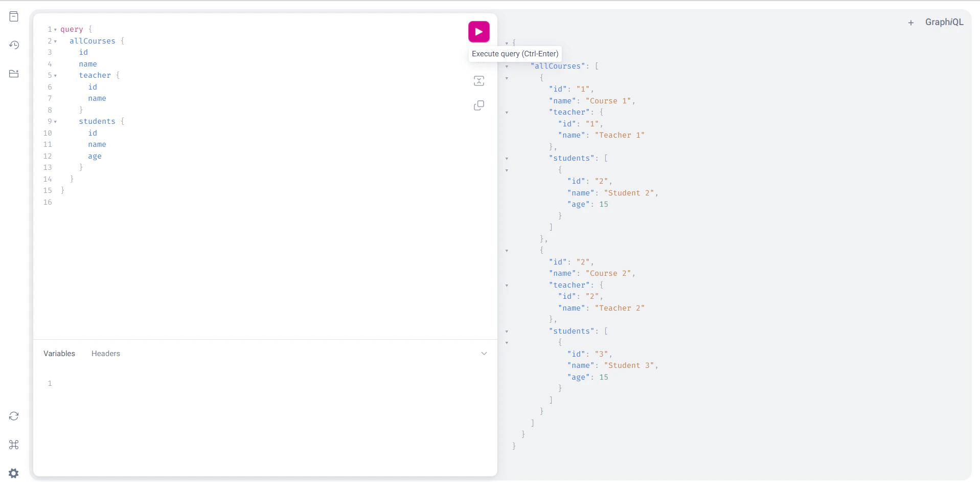Screen dimensions: 980x482
Task: Show the keyboard shortcuts dialog
Action: tap(14, 445)
